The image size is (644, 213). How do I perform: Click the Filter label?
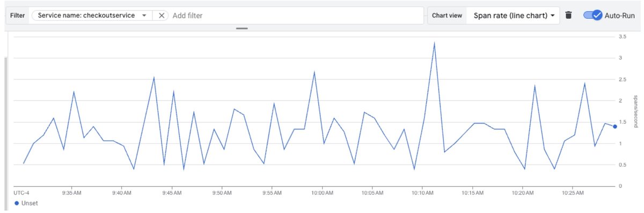pyautogui.click(x=18, y=16)
